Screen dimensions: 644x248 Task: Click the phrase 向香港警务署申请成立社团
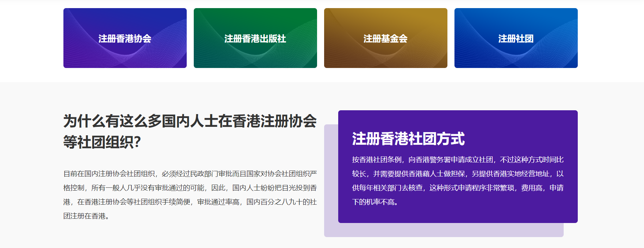[x=451, y=160]
